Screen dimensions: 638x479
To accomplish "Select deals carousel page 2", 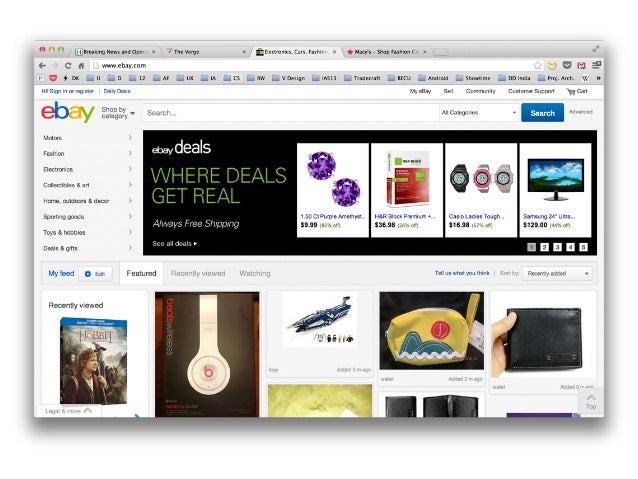I will click(544, 247).
